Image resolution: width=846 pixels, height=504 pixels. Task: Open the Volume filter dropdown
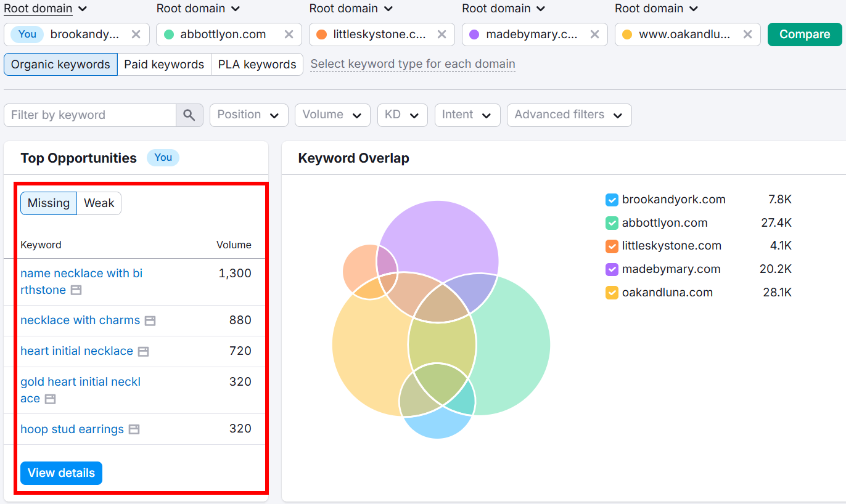tap(332, 115)
